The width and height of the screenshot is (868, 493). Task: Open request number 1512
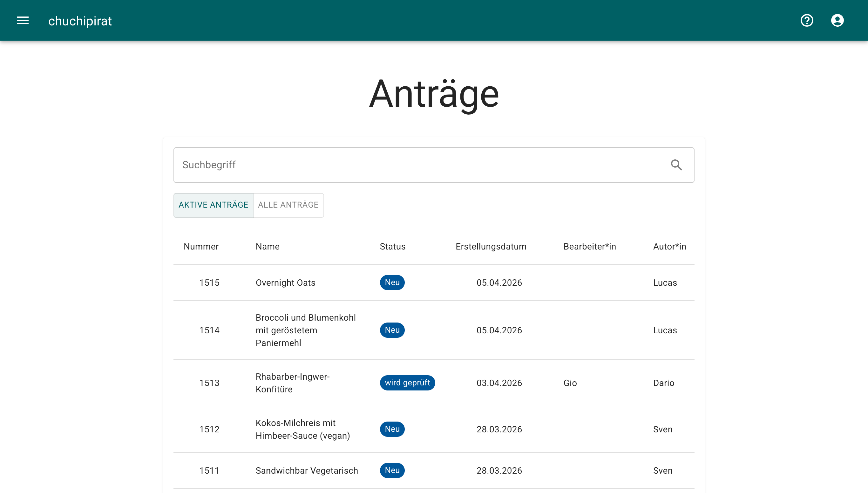tap(209, 429)
